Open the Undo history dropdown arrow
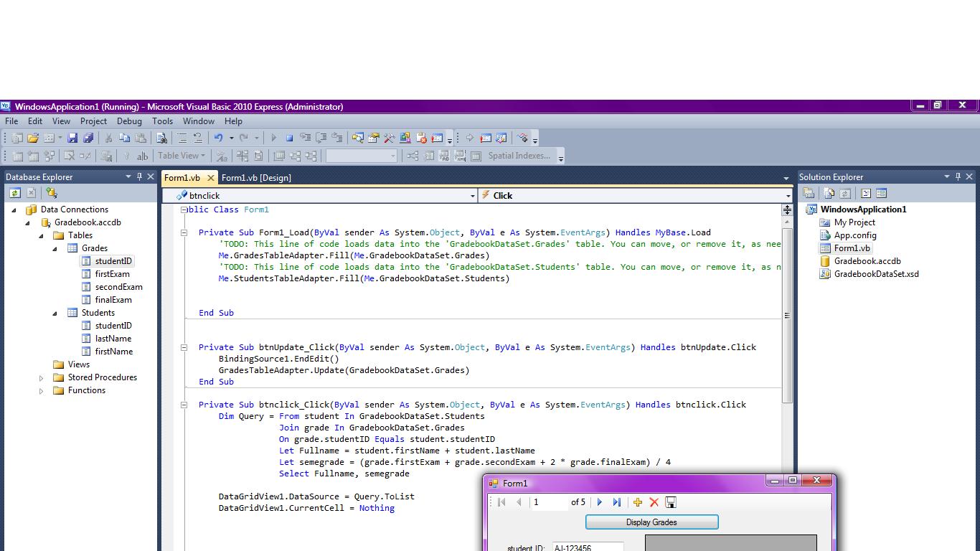 tap(231, 138)
